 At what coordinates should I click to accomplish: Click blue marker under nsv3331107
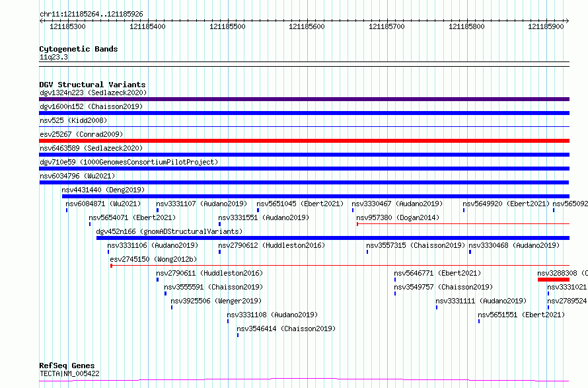coord(157,210)
